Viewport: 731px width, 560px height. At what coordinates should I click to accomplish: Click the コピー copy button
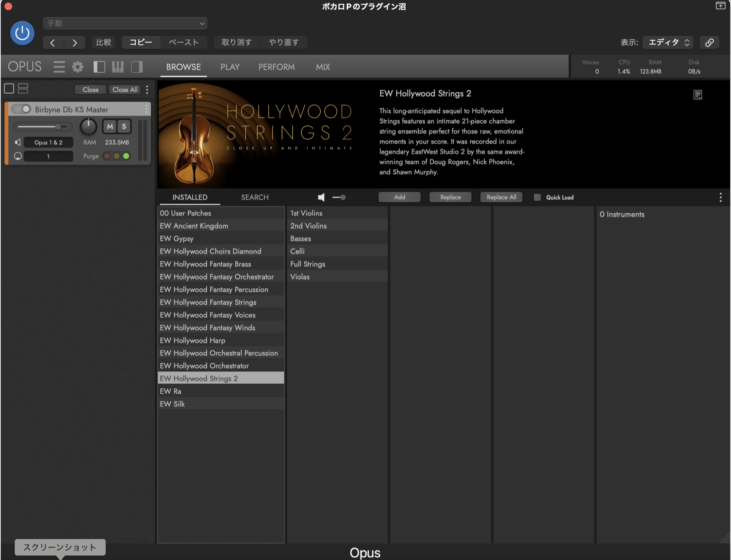(x=141, y=42)
